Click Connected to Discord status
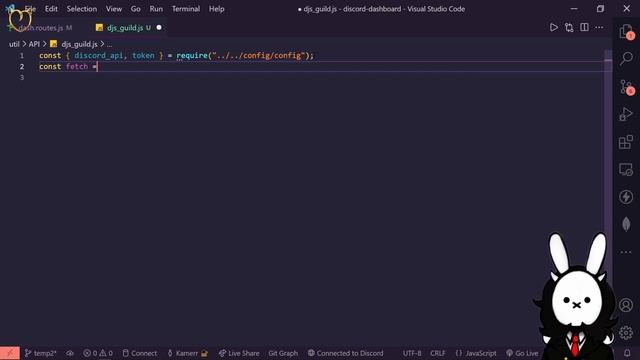Screen dimensions: 640x360 click(345, 353)
